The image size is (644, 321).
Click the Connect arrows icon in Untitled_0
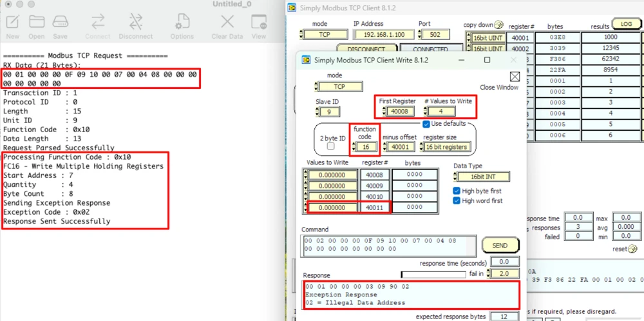[98, 21]
